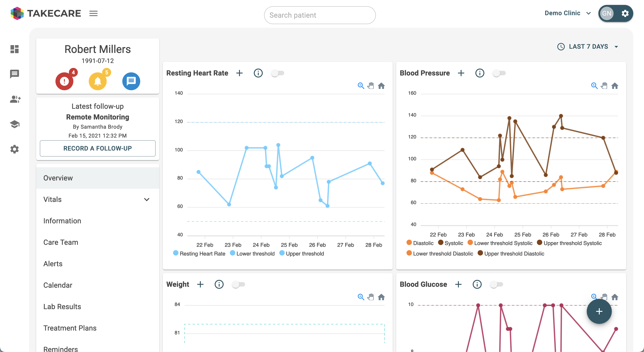644x352 pixels.
Task: Select the add-patient icon in sidebar
Action: (x=15, y=99)
